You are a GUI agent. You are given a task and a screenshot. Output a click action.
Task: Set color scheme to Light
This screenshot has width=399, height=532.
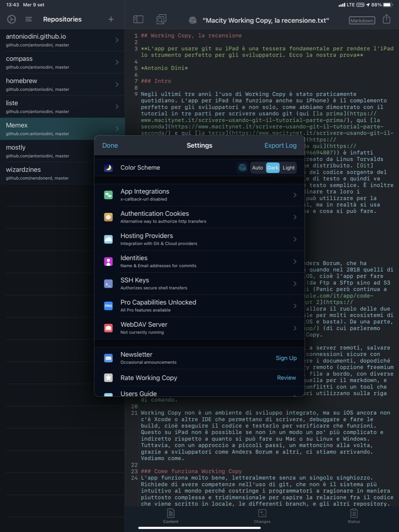(x=288, y=168)
